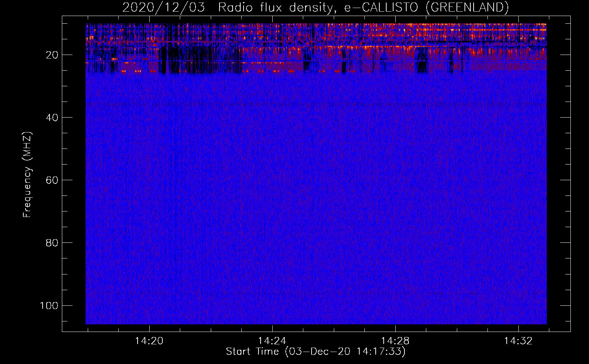Click the 100 MHz frequency tick label
This screenshot has height=364, width=589.
(49, 305)
